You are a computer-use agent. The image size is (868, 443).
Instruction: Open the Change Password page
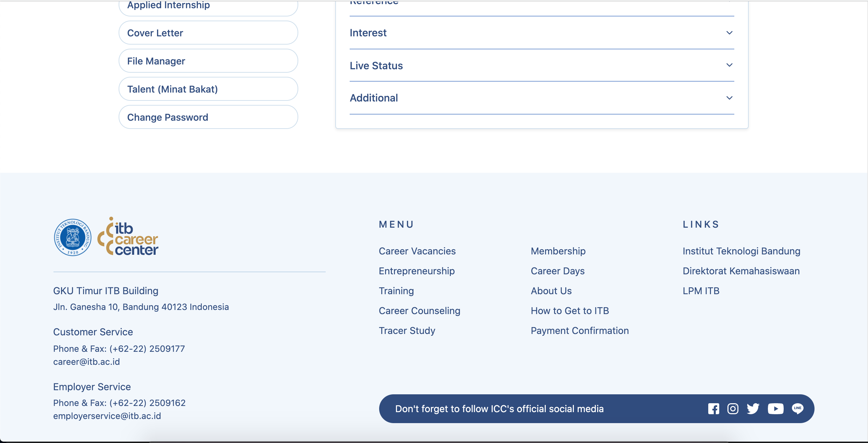pos(208,117)
